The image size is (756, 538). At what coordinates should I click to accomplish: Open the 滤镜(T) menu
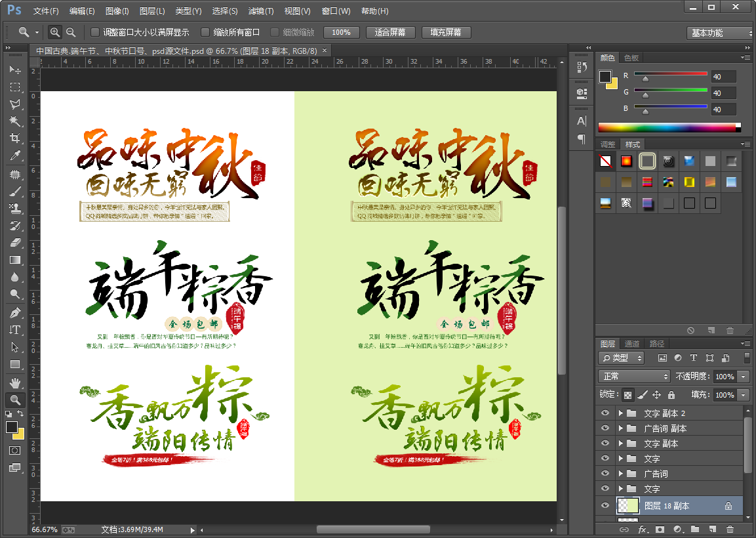261,11
